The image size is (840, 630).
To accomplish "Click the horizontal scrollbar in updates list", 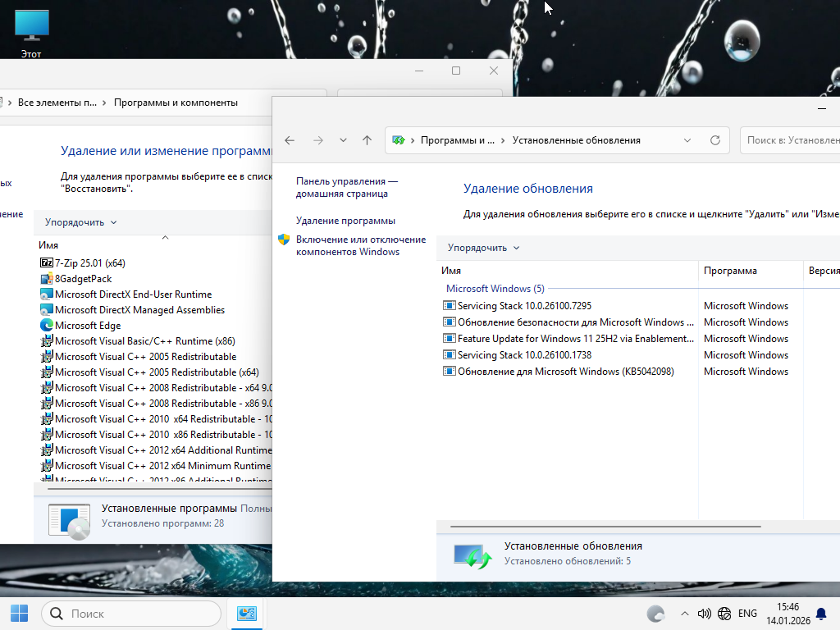I will point(607,526).
